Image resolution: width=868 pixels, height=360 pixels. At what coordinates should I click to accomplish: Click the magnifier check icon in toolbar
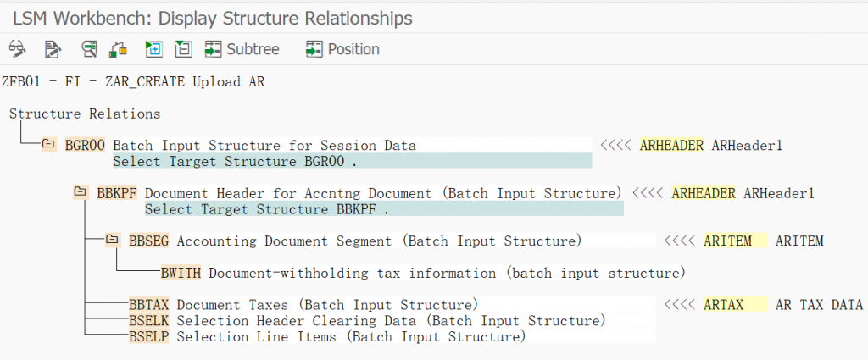88,49
